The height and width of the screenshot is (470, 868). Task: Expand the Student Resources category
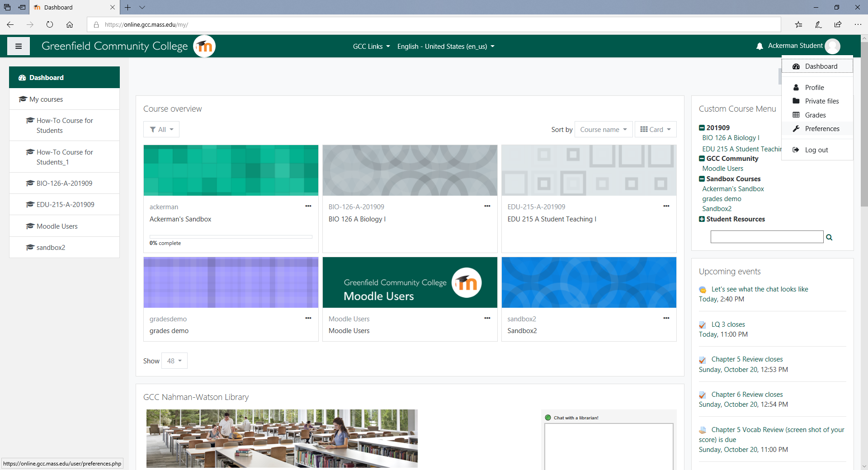(702, 219)
